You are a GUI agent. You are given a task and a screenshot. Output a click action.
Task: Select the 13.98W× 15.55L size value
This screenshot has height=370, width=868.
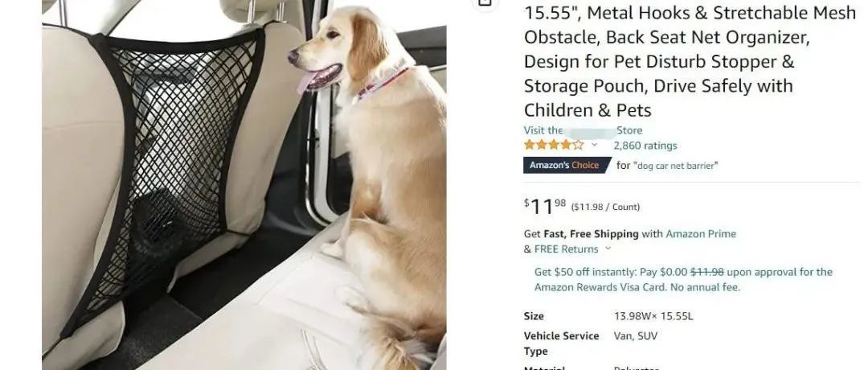tap(653, 317)
